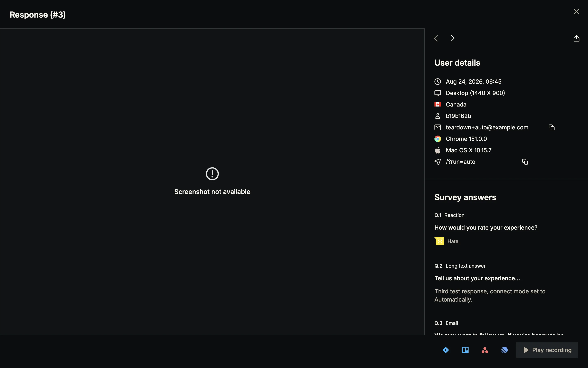Click the /?run=auto URL text
The image size is (588, 368).
460,162
